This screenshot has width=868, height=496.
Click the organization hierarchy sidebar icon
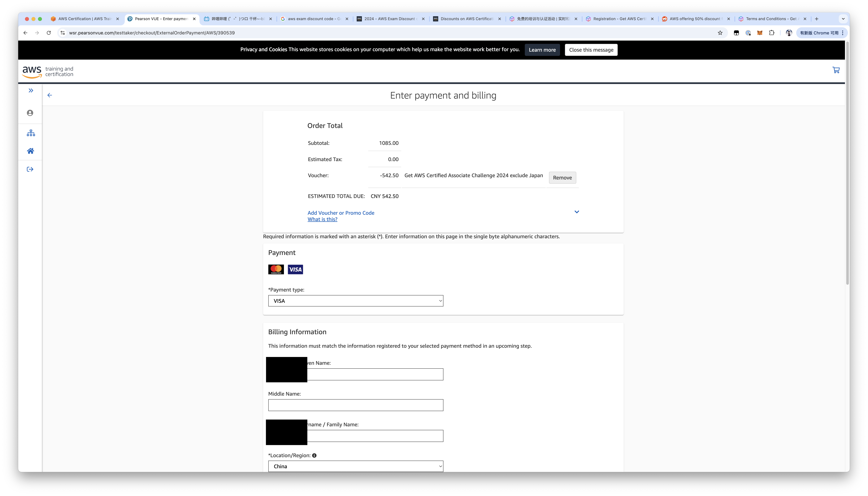31,133
